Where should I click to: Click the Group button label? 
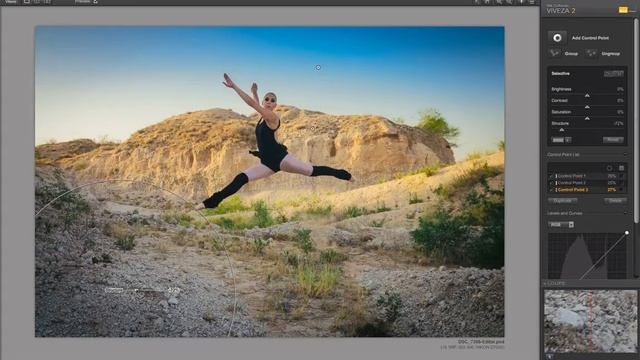pos(571,53)
